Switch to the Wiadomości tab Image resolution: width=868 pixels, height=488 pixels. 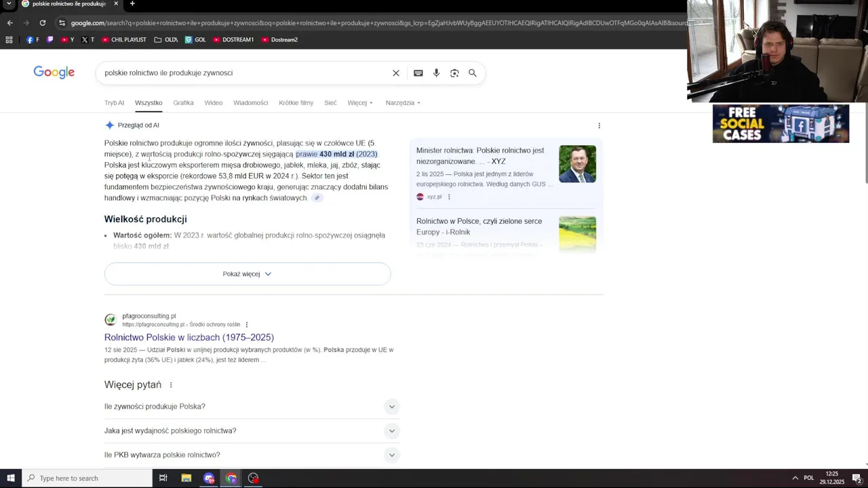point(251,103)
